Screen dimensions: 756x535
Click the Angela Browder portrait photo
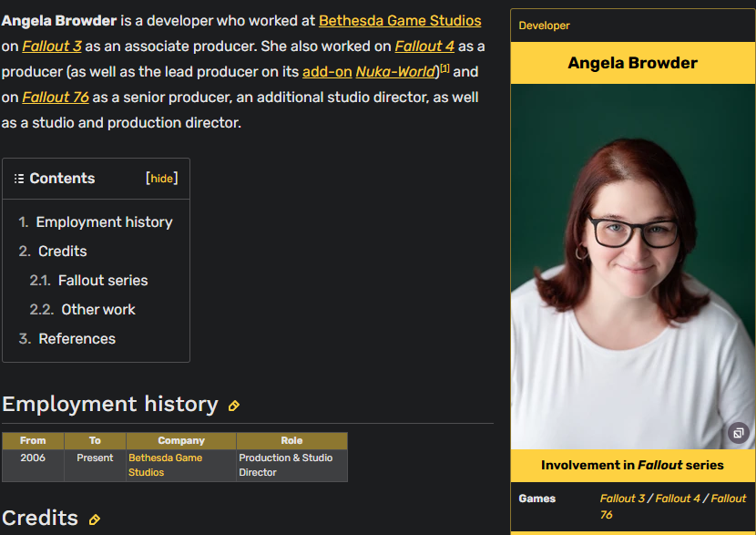632,266
